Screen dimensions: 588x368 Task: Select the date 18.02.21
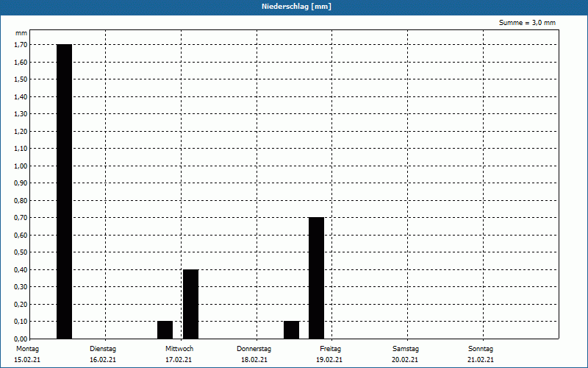coord(254,360)
